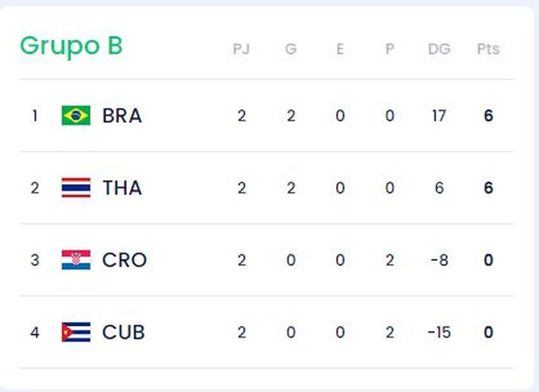Click Cuba's goal difference value -15
Image resolution: width=539 pixels, height=392 pixels.
coord(438,332)
